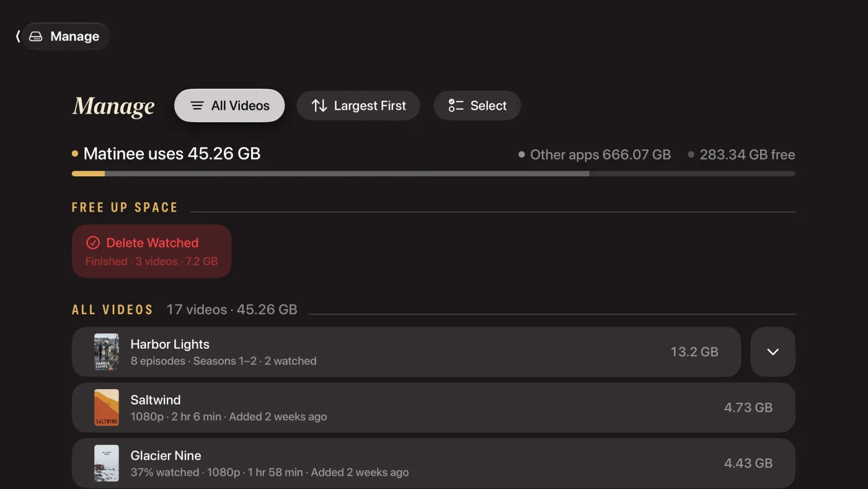The image size is (868, 489).
Task: Click the 13.2 GB size of Harbor Lights
Action: click(694, 352)
